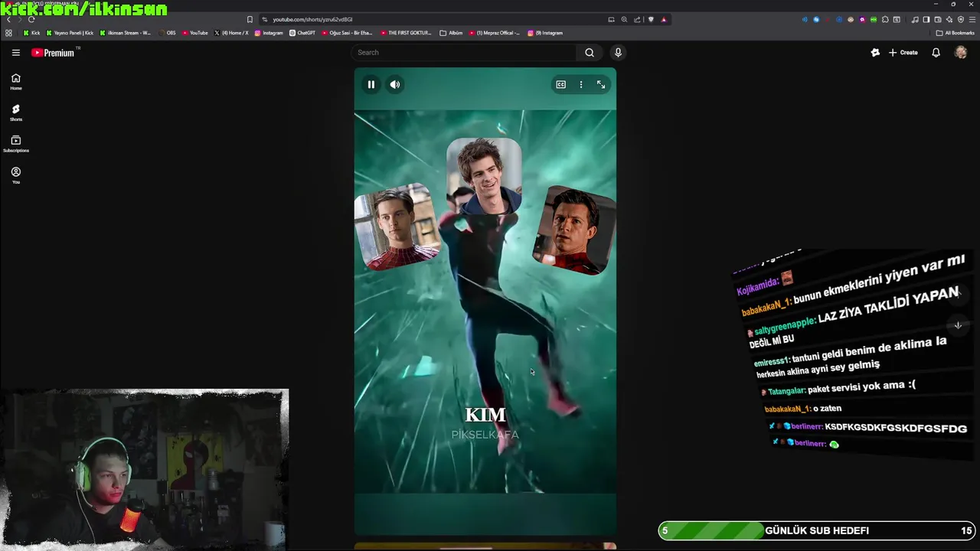This screenshot has height=551, width=980.
Task: Open (9) Instagram bookmark
Action: 545,33
